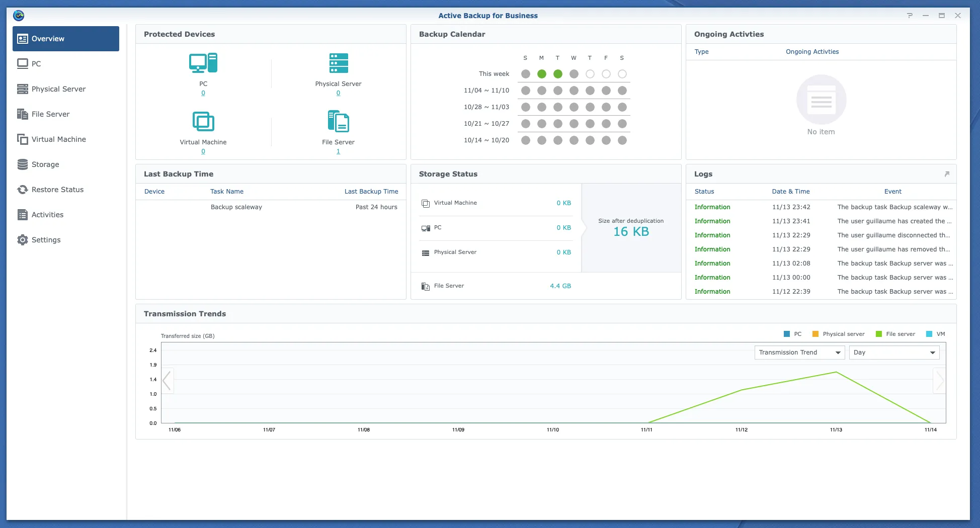The width and height of the screenshot is (980, 528).
Task: Select Virtual Machine in sidebar
Action: point(66,139)
